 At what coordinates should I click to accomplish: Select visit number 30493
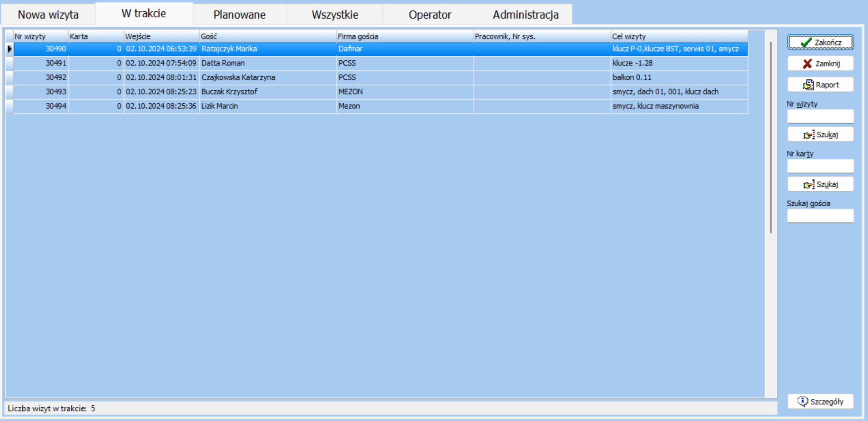pyautogui.click(x=56, y=92)
